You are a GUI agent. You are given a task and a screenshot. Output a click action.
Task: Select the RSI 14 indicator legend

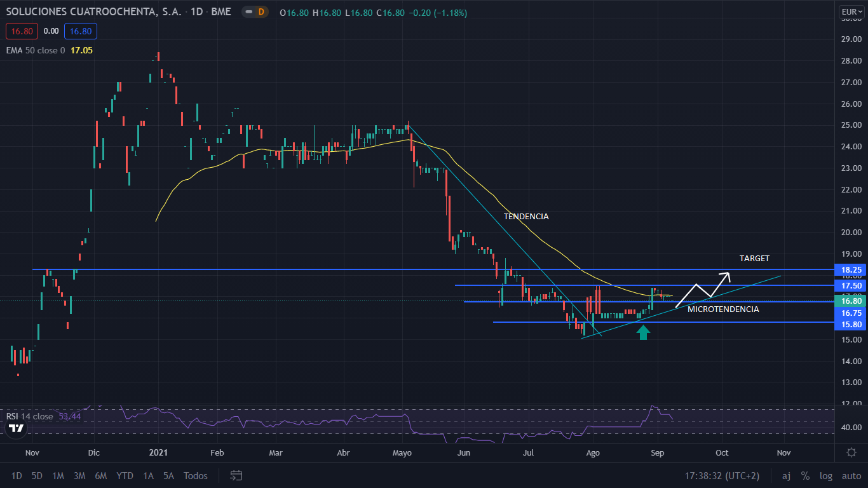[x=30, y=416]
